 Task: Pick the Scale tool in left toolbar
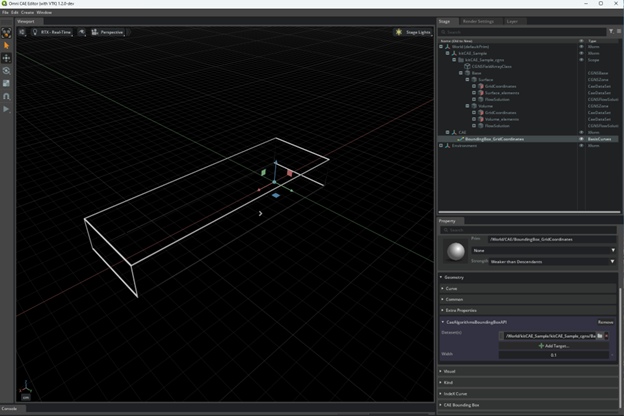point(6,84)
